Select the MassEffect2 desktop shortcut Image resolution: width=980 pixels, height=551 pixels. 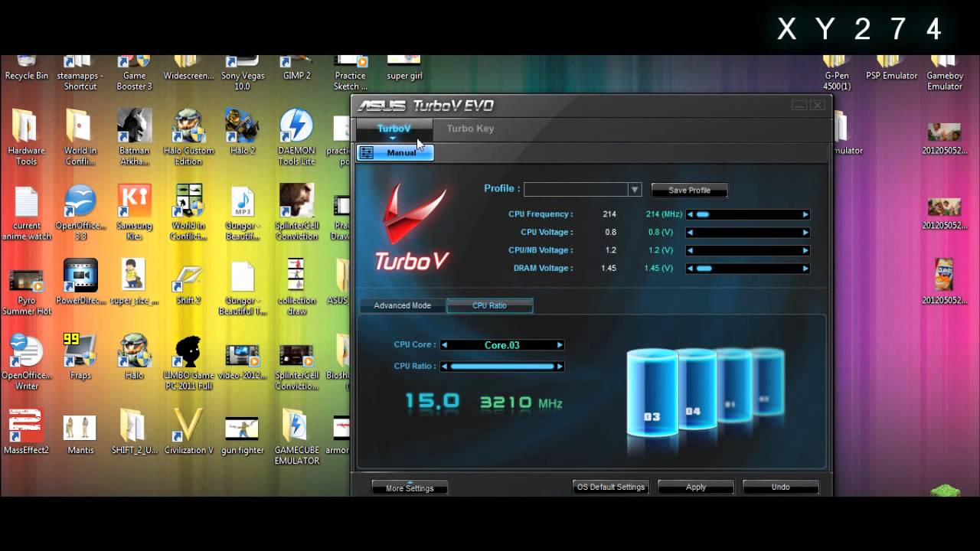click(x=26, y=432)
